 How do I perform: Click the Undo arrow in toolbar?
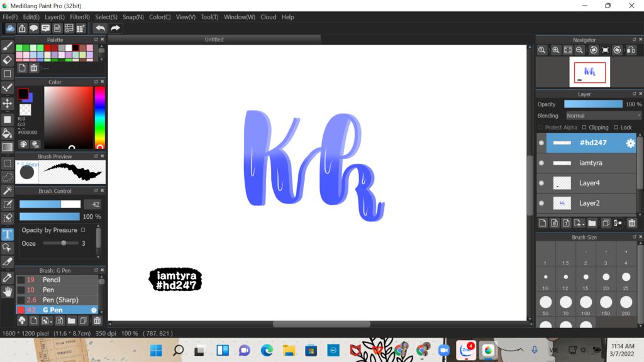(100, 28)
